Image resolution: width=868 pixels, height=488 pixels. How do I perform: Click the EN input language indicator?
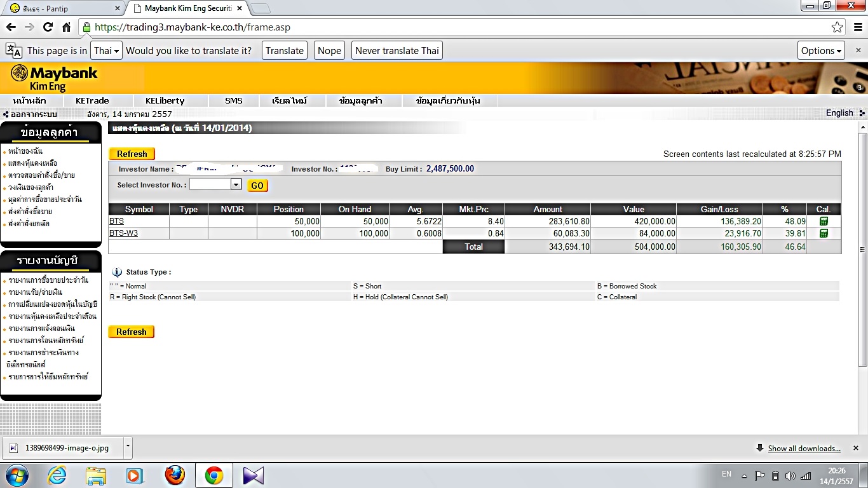pos(727,474)
